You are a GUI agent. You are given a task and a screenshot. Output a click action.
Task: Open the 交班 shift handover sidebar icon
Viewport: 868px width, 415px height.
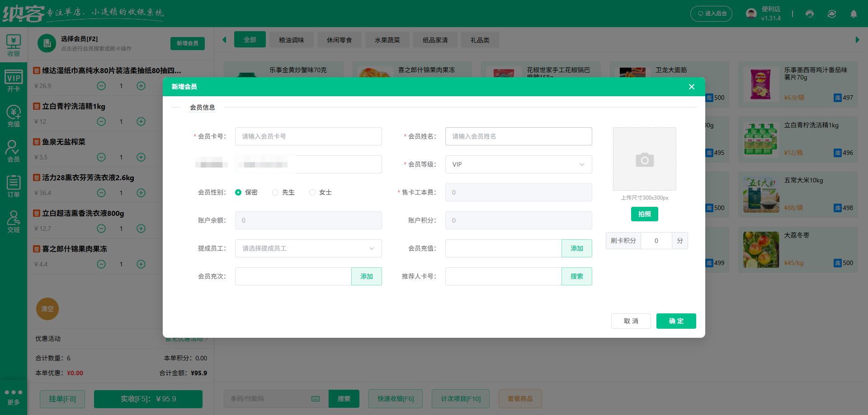coord(14,222)
